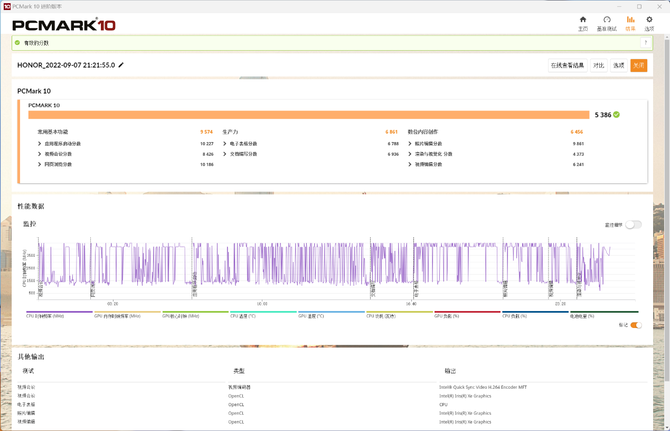Expand the app startup score row
Viewport: 670px width, 431px height.
tap(40, 143)
